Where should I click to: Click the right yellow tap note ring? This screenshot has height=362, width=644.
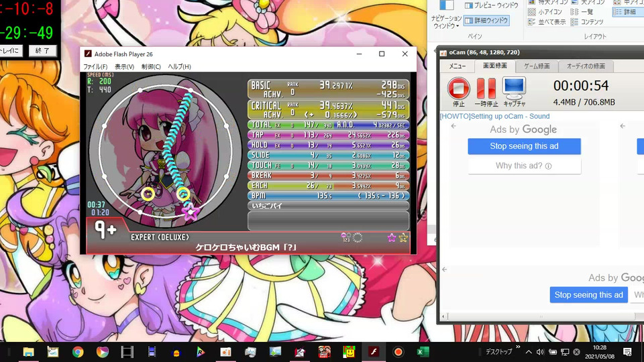coord(183,193)
